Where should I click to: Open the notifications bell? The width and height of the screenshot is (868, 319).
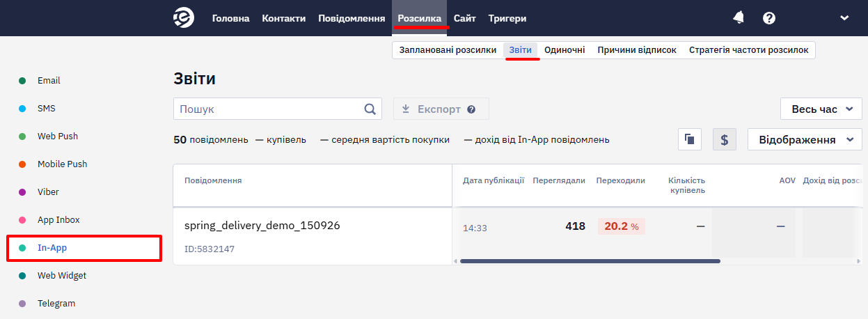point(739,18)
